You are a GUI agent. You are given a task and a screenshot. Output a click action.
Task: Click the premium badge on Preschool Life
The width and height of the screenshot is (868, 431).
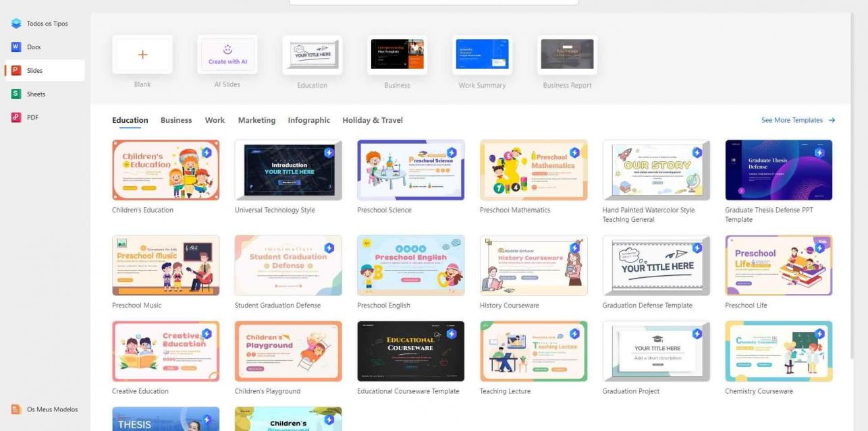820,248
